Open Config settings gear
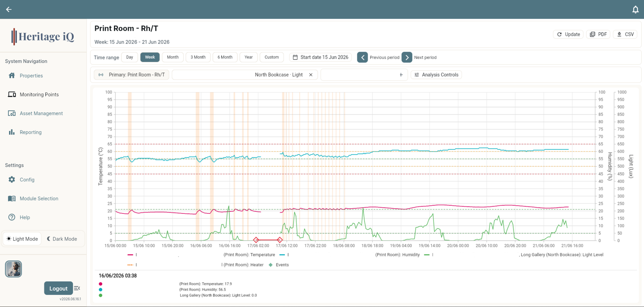The width and height of the screenshot is (644, 307). coord(12,180)
